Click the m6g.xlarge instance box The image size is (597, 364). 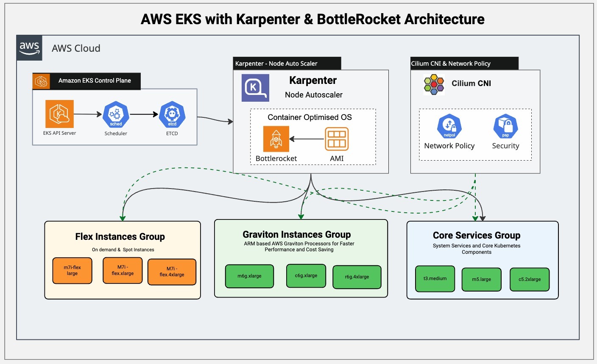pyautogui.click(x=249, y=276)
